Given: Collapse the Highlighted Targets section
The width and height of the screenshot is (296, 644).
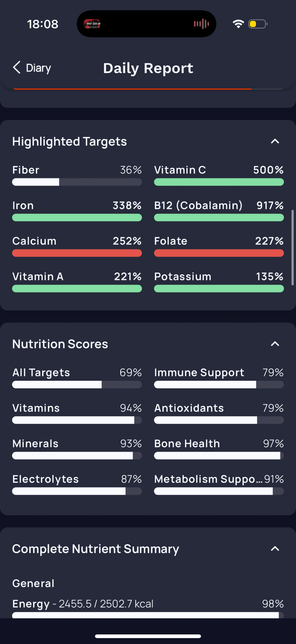Looking at the screenshot, I should [275, 141].
